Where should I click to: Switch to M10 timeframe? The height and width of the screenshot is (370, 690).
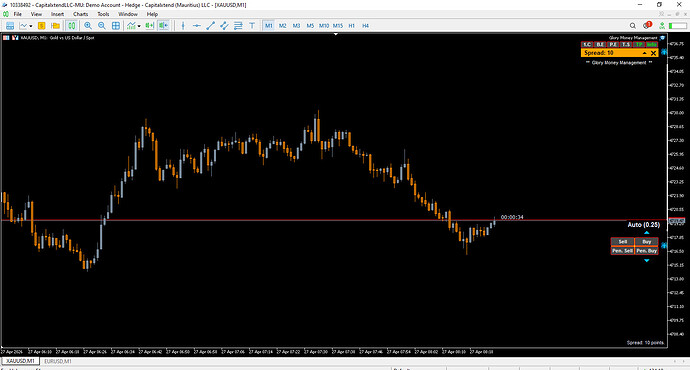coord(324,26)
